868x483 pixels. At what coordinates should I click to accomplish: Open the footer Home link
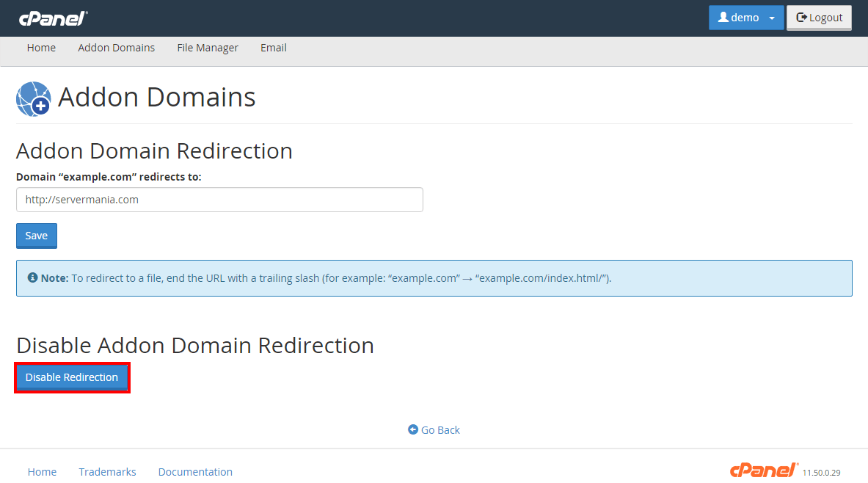click(42, 472)
